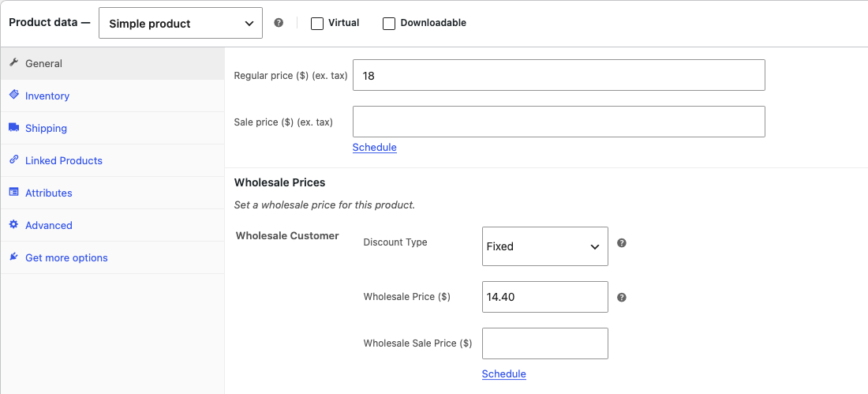The height and width of the screenshot is (394, 868).
Task: Click the 'Wholesale Sale Price ($)' label
Action: (x=417, y=343)
